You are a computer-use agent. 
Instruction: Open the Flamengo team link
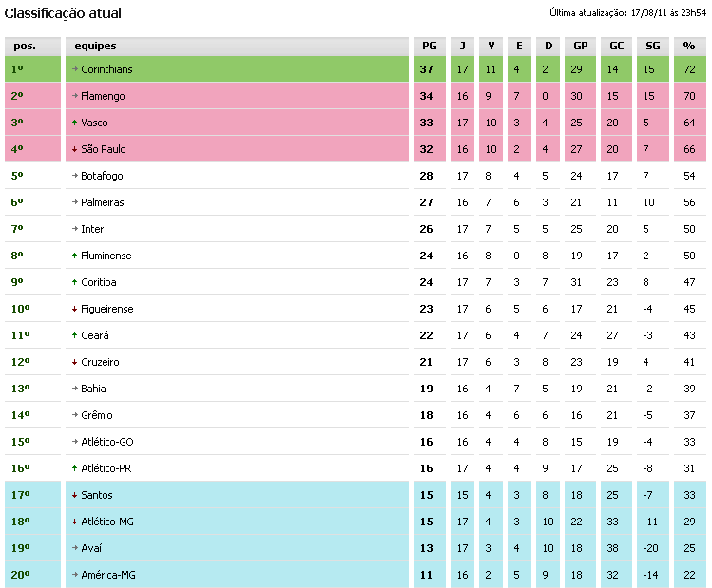103,96
